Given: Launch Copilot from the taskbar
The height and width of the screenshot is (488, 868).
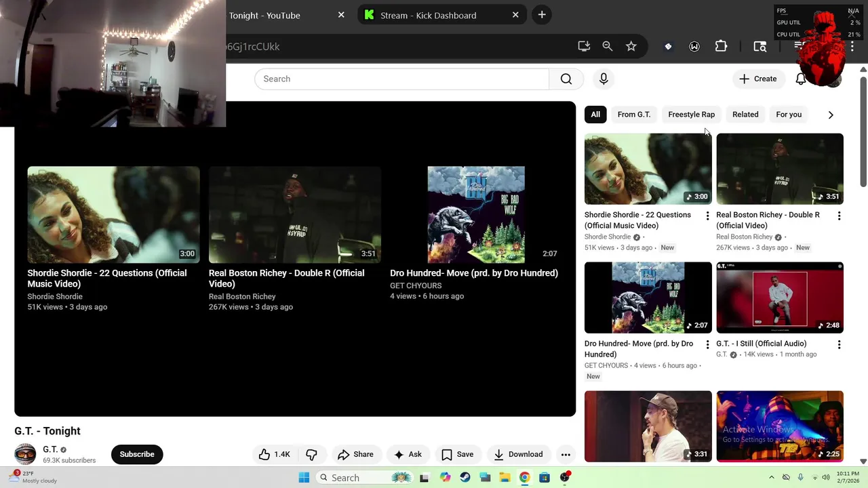Looking at the screenshot, I should [445, 478].
